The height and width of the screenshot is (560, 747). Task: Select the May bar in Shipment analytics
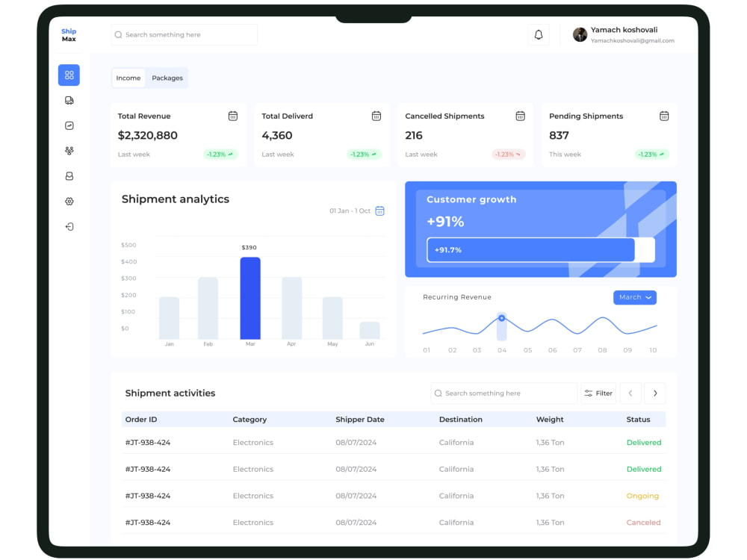[332, 318]
